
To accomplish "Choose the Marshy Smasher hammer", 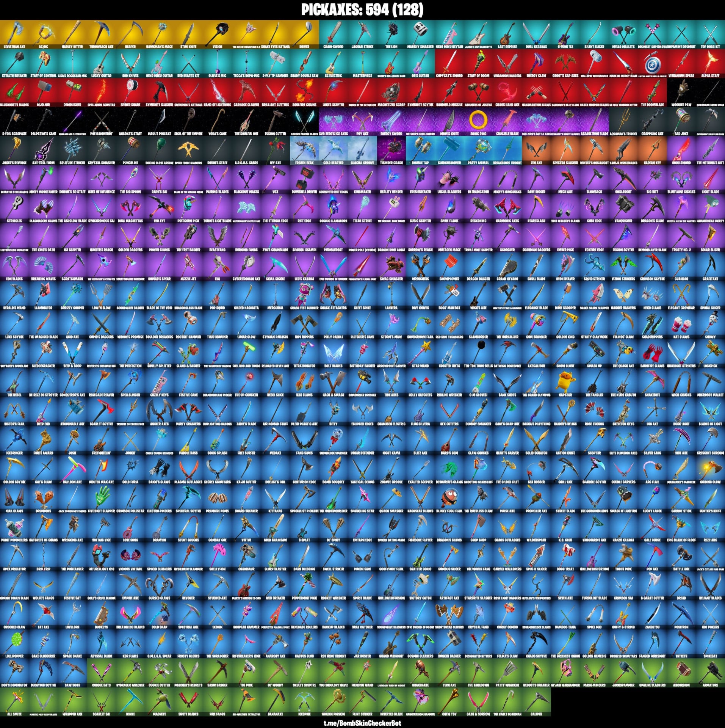I will coord(420,35).
